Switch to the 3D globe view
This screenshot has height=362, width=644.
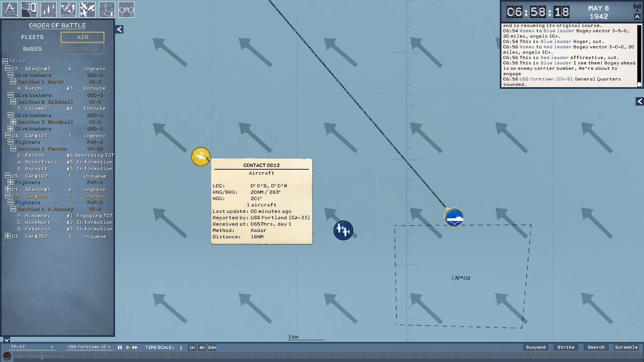point(29,9)
